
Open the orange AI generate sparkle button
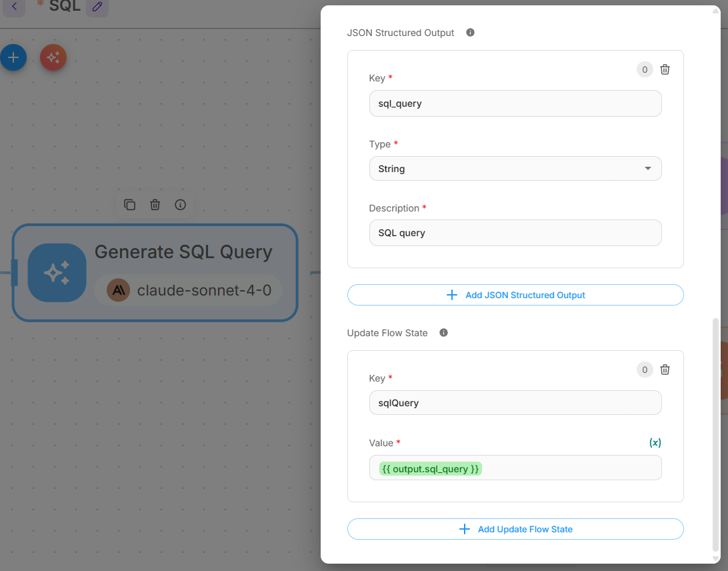point(53,58)
